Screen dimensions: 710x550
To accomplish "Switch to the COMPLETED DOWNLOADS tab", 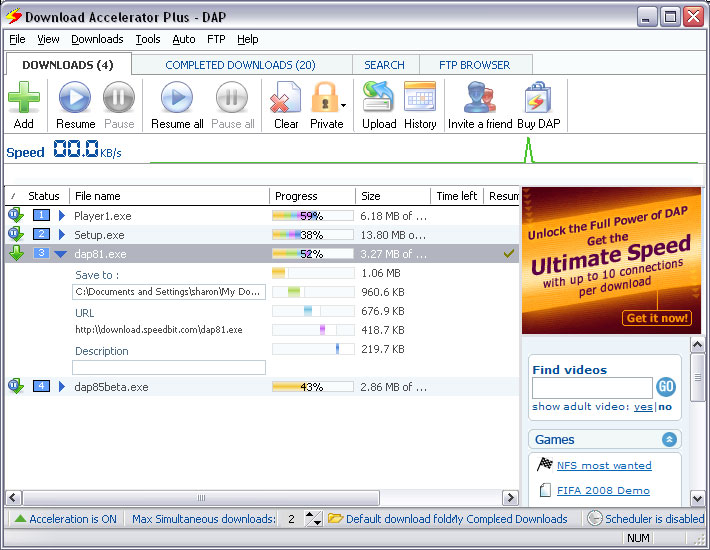I will click(240, 65).
